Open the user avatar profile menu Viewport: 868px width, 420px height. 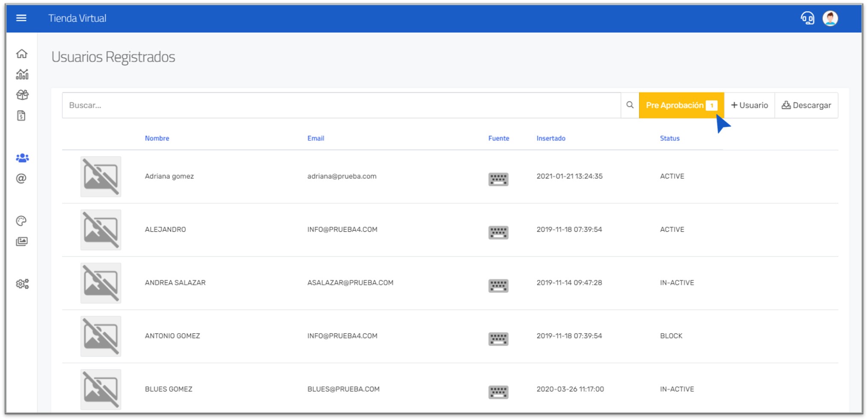pyautogui.click(x=830, y=18)
